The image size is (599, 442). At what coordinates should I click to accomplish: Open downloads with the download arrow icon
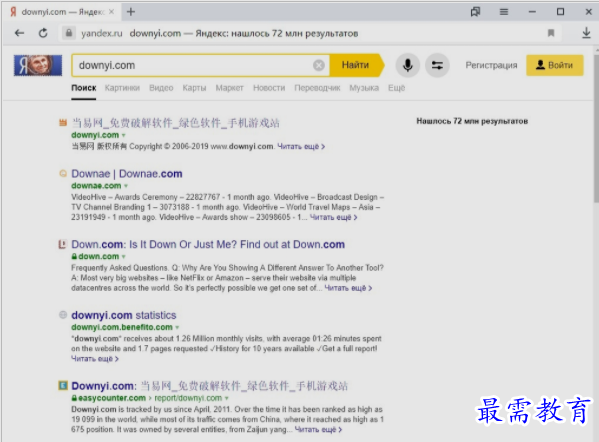tap(586, 33)
